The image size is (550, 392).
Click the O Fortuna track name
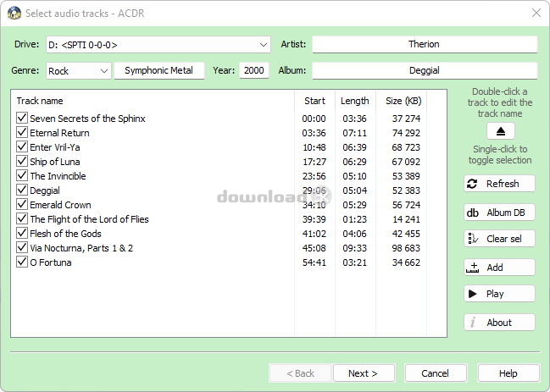click(51, 262)
